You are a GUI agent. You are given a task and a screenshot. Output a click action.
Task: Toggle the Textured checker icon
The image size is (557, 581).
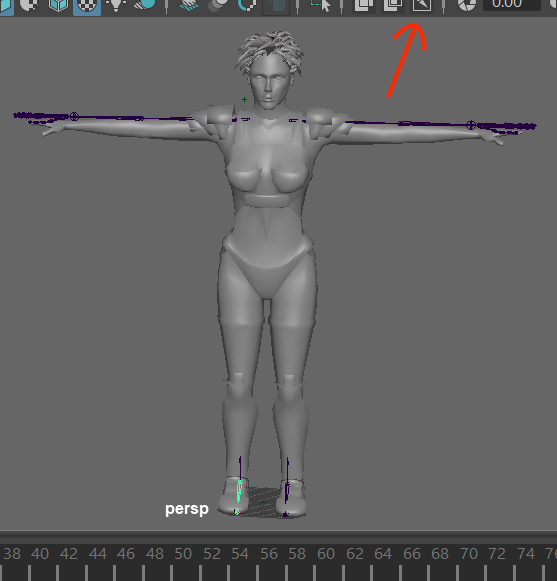[87, 6]
